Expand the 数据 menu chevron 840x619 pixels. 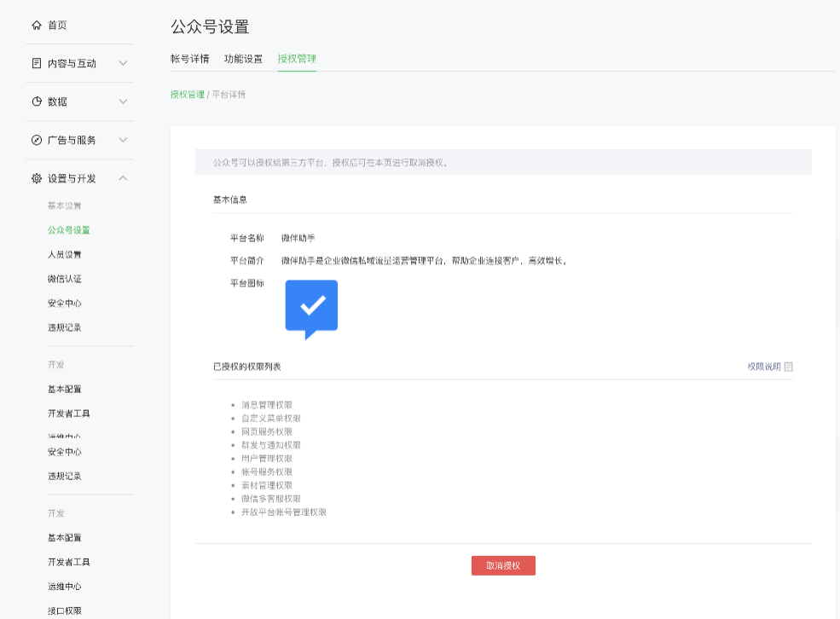123,101
